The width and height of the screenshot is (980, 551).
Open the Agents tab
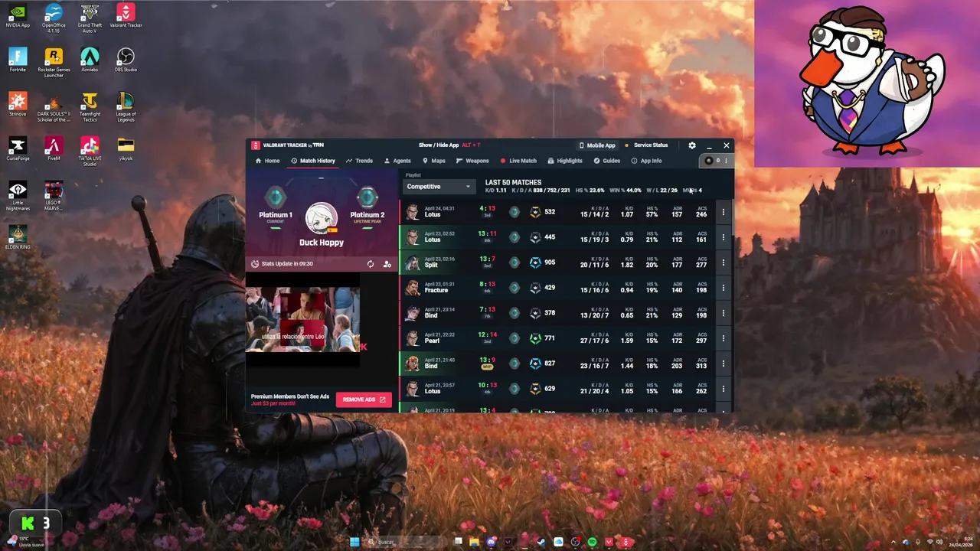coord(397,161)
